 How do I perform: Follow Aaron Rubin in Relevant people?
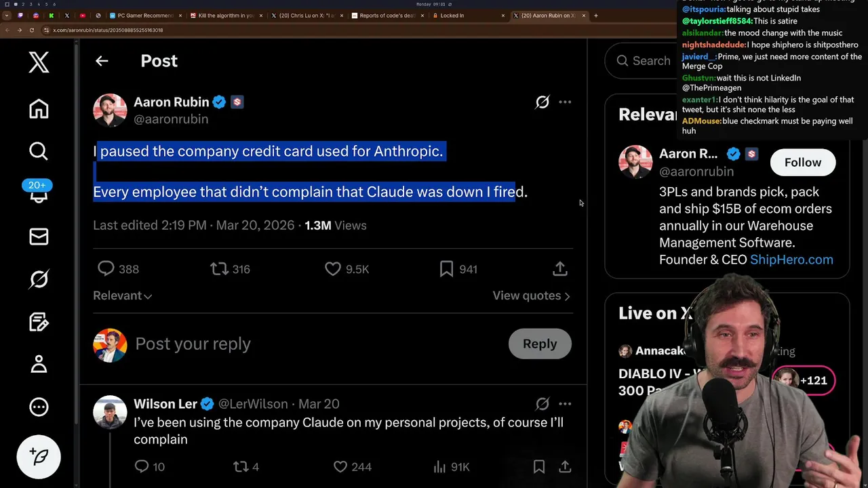(803, 163)
